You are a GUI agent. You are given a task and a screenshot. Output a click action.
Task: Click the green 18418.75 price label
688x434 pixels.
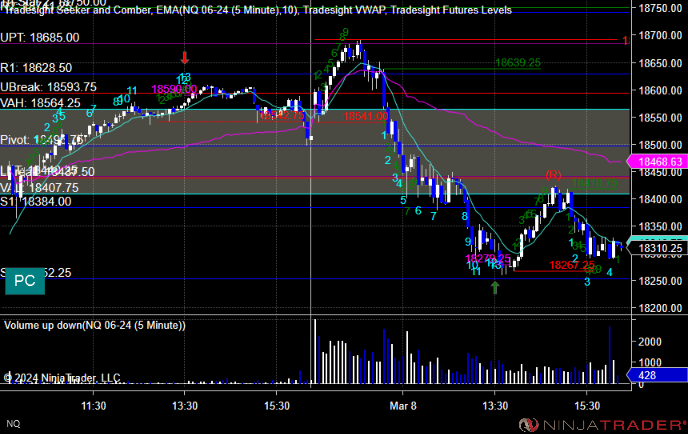tap(595, 183)
